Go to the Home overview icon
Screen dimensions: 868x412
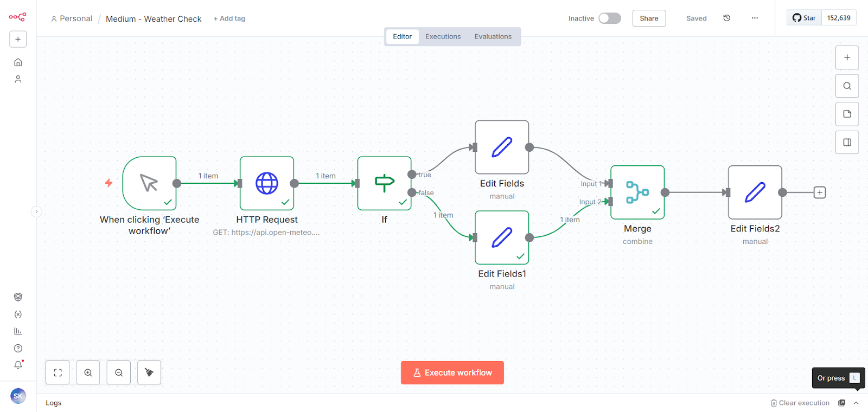point(18,62)
